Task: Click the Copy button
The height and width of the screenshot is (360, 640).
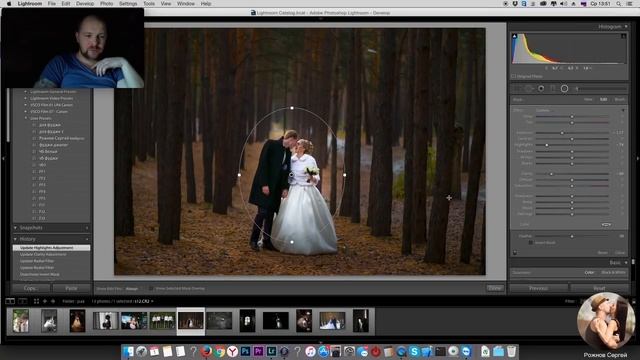Action: tap(31, 288)
